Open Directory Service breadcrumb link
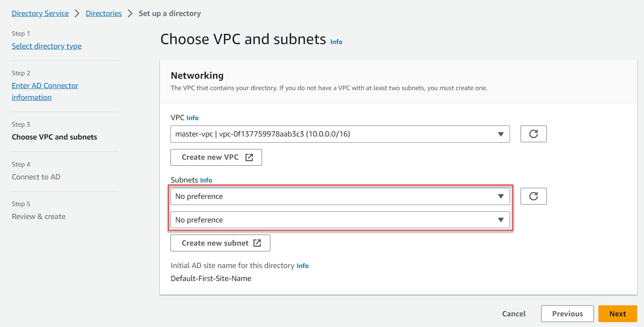This screenshot has height=327, width=644. coord(40,13)
